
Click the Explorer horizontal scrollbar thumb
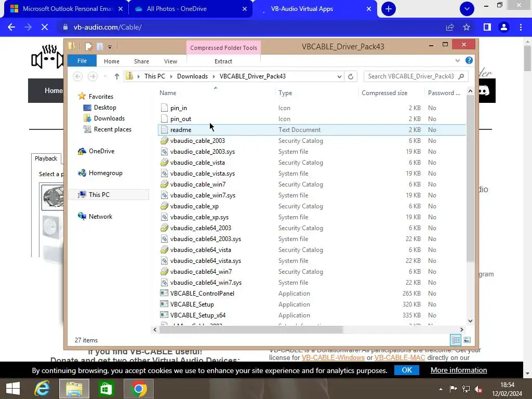coord(251,329)
